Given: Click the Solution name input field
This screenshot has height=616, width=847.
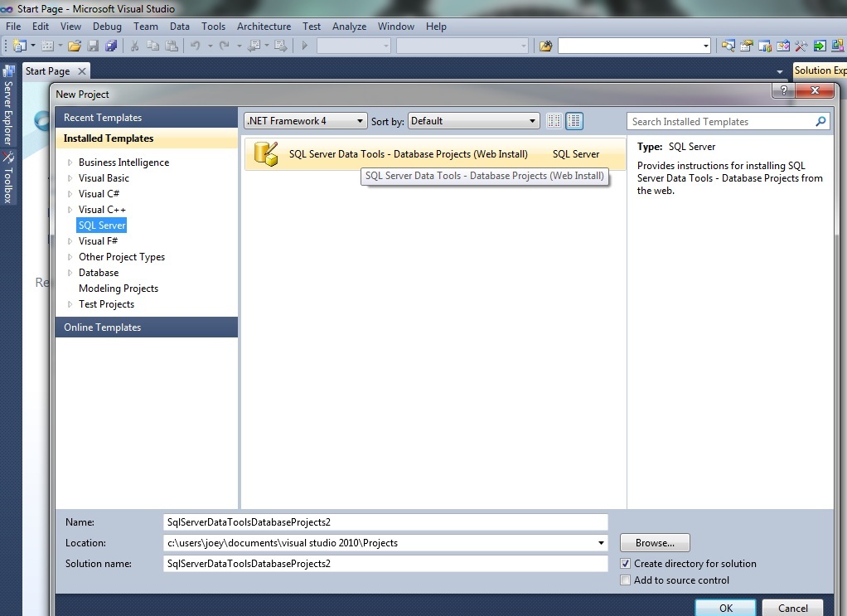Looking at the screenshot, I should click(385, 564).
